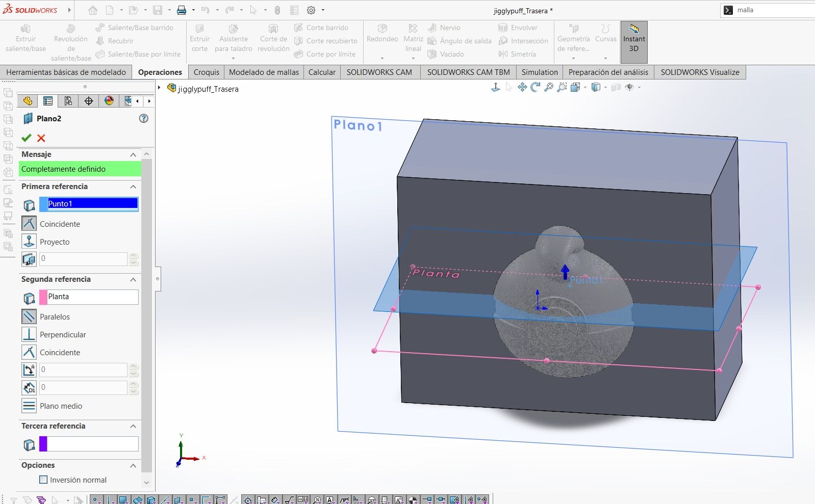Click the Vaciado shell tool
The width and height of the screenshot is (815, 504).
(x=446, y=54)
